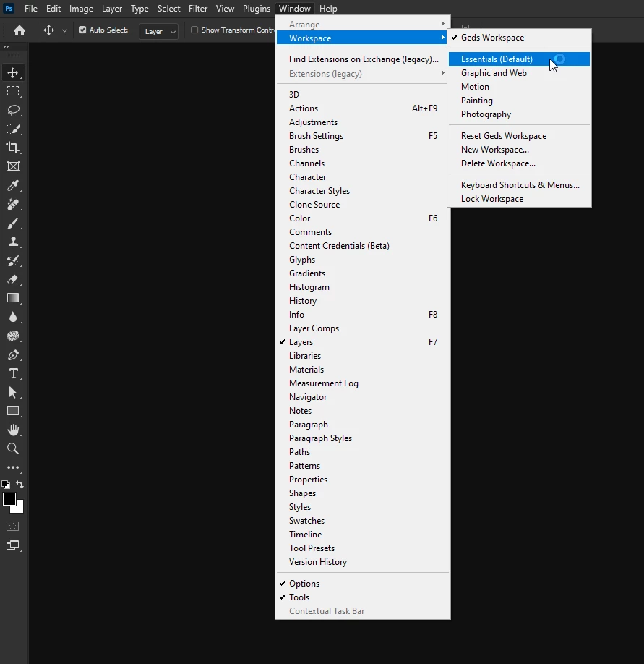Click the Photoshop Ps logo
The width and height of the screenshot is (644, 664).
pyautogui.click(x=9, y=8)
